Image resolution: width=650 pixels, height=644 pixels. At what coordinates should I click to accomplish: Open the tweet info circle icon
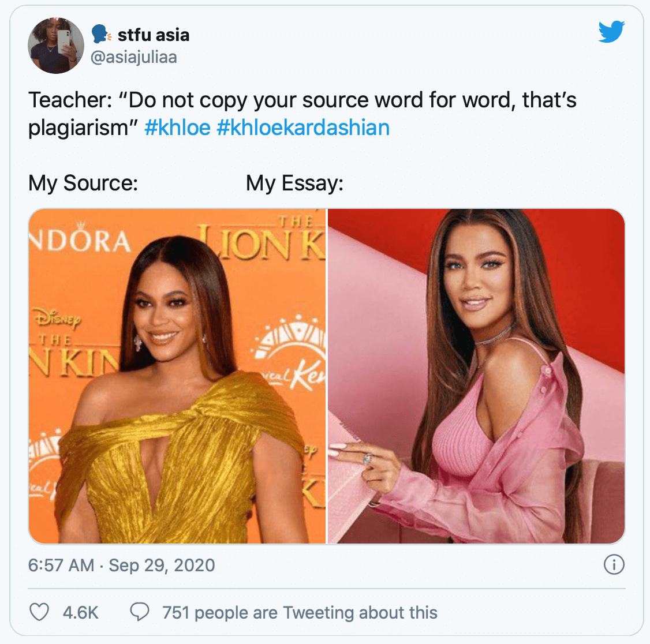tap(614, 564)
